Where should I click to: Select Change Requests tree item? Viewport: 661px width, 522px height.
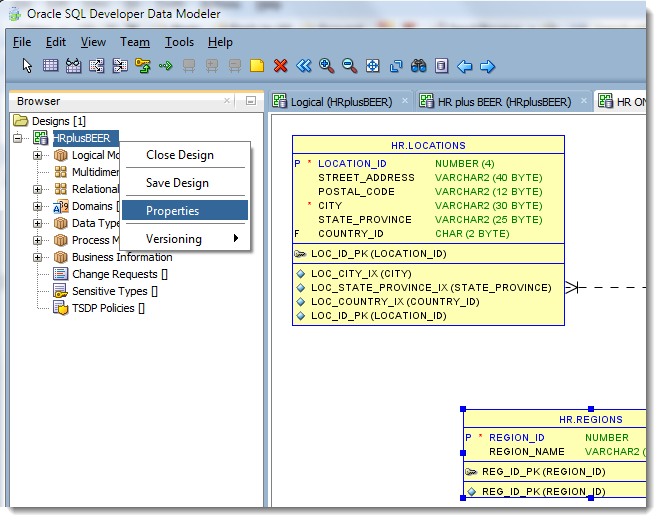(x=120, y=274)
